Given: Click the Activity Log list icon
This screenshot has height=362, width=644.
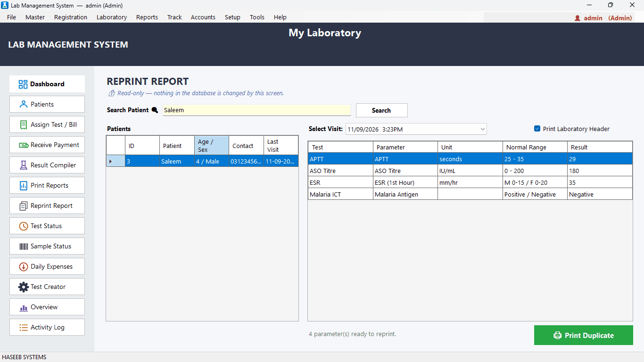Looking at the screenshot, I should (x=23, y=327).
